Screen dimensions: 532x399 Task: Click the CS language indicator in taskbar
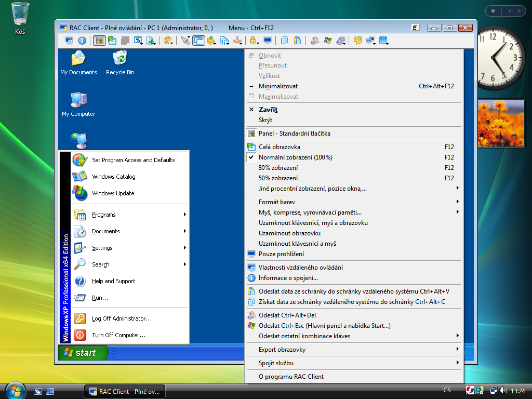(447, 390)
